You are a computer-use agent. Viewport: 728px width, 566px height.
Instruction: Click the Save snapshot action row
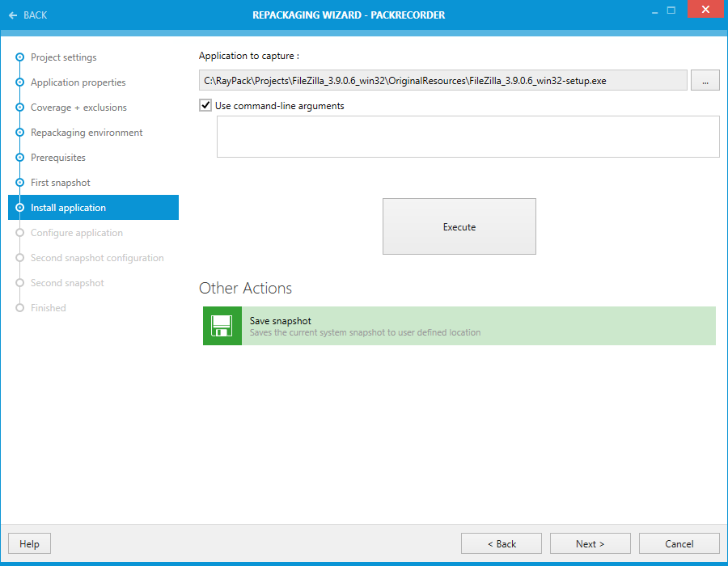459,326
